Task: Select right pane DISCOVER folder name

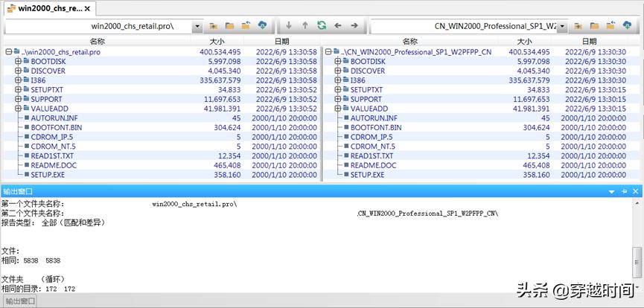Action: 368,71
